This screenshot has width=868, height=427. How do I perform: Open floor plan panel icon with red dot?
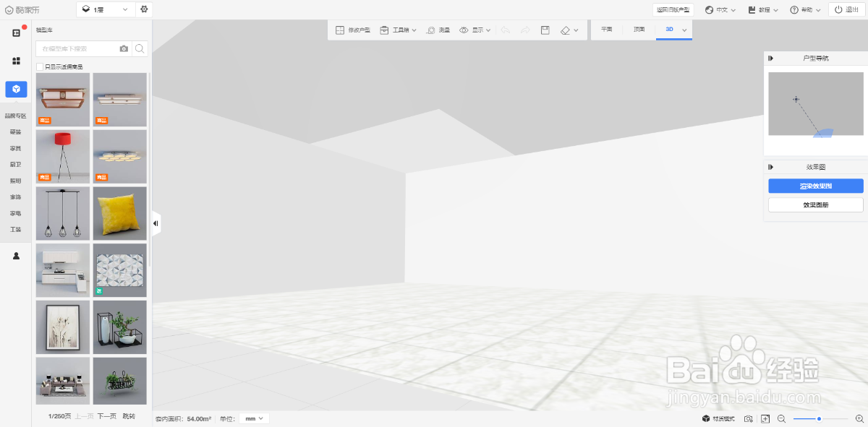point(16,33)
